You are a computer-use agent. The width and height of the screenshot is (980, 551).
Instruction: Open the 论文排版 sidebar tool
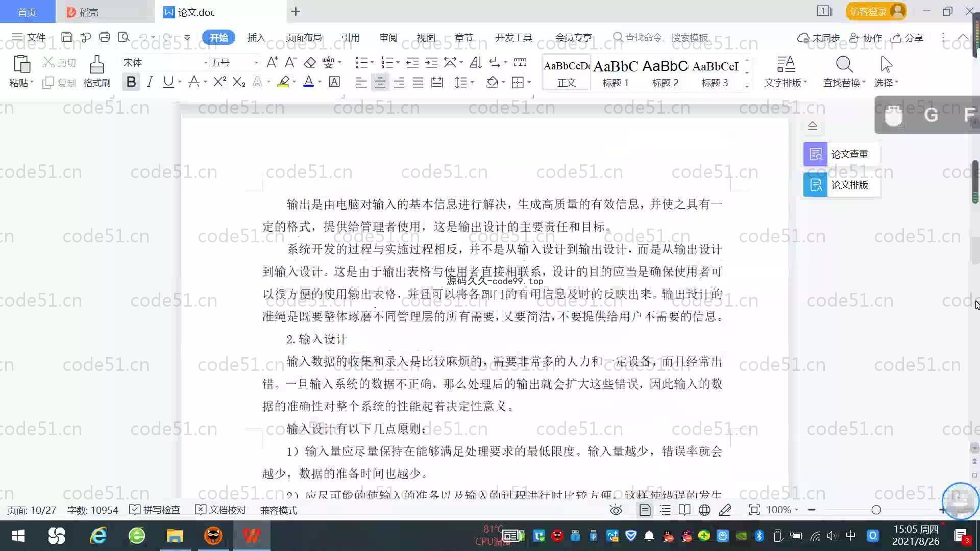841,185
